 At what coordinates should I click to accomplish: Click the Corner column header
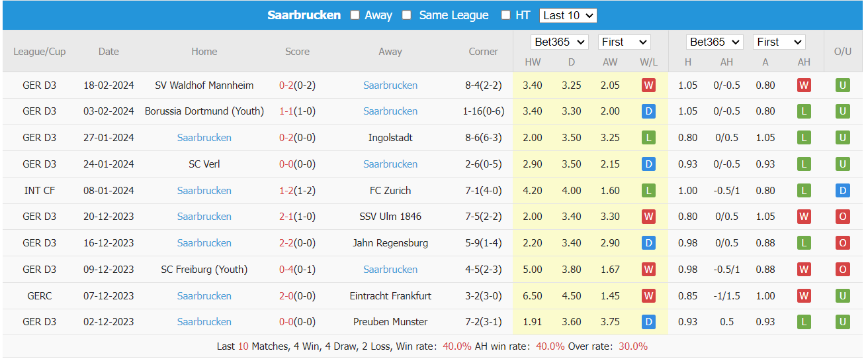point(483,51)
